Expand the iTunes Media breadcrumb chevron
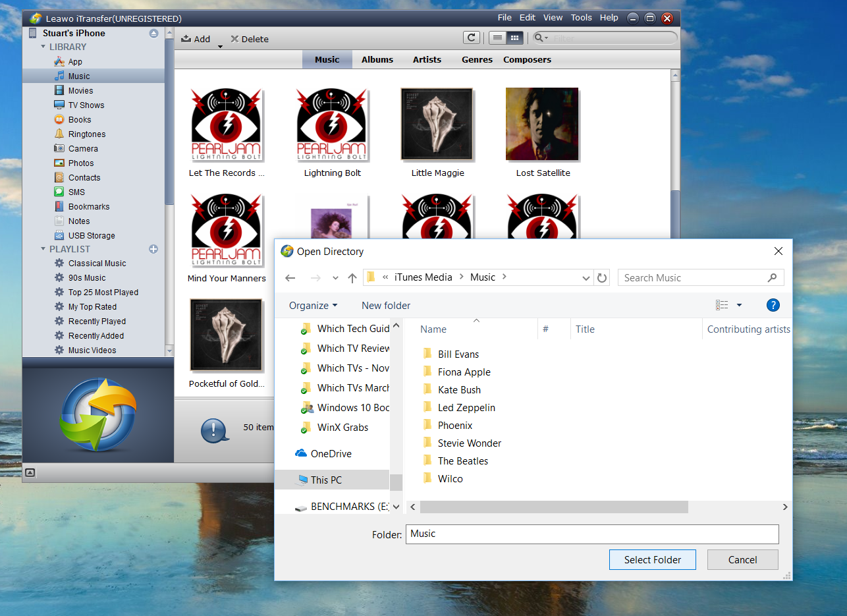 tap(462, 277)
